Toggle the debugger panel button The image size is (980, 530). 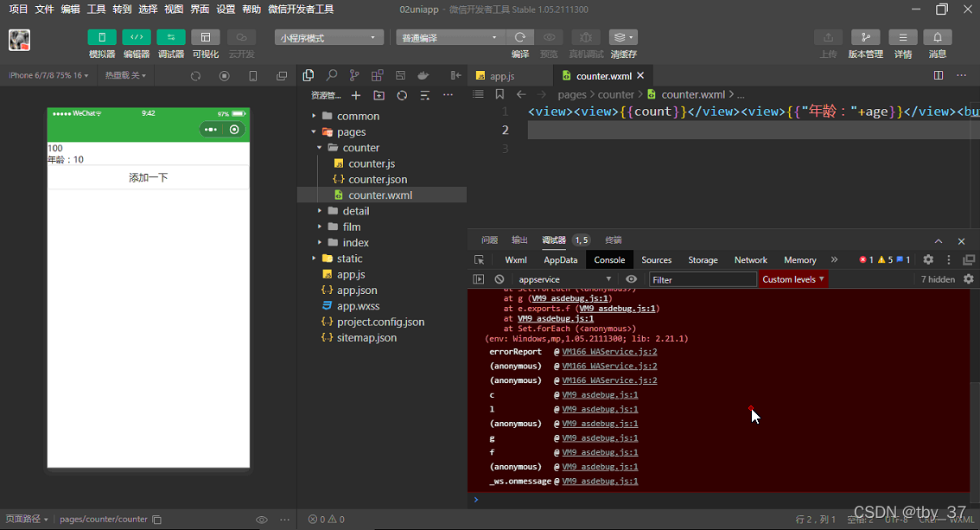point(170,37)
